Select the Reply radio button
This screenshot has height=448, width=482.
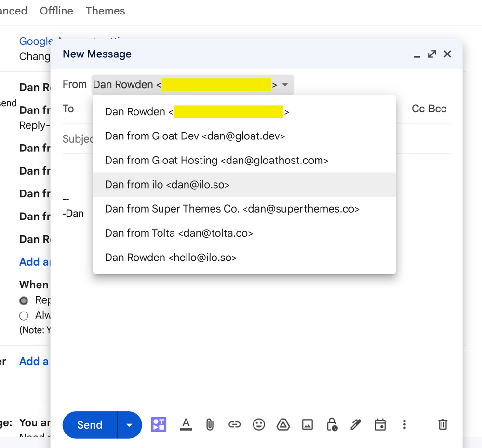(24, 300)
